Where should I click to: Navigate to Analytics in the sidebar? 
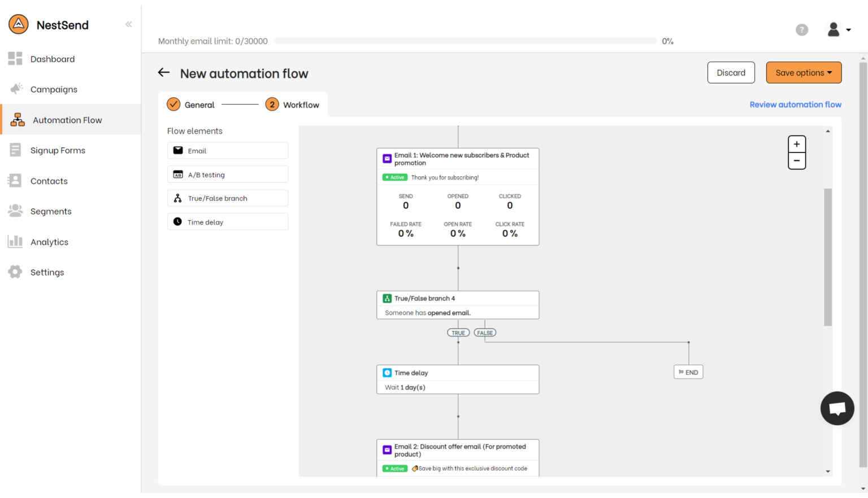tap(49, 242)
